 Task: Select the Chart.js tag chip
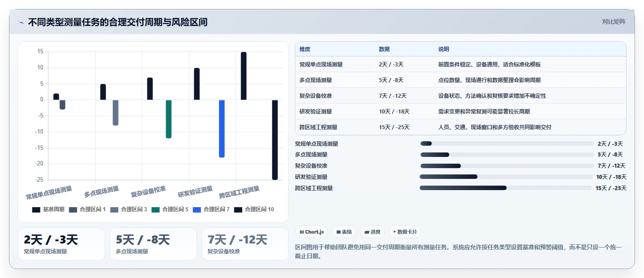pos(311,232)
